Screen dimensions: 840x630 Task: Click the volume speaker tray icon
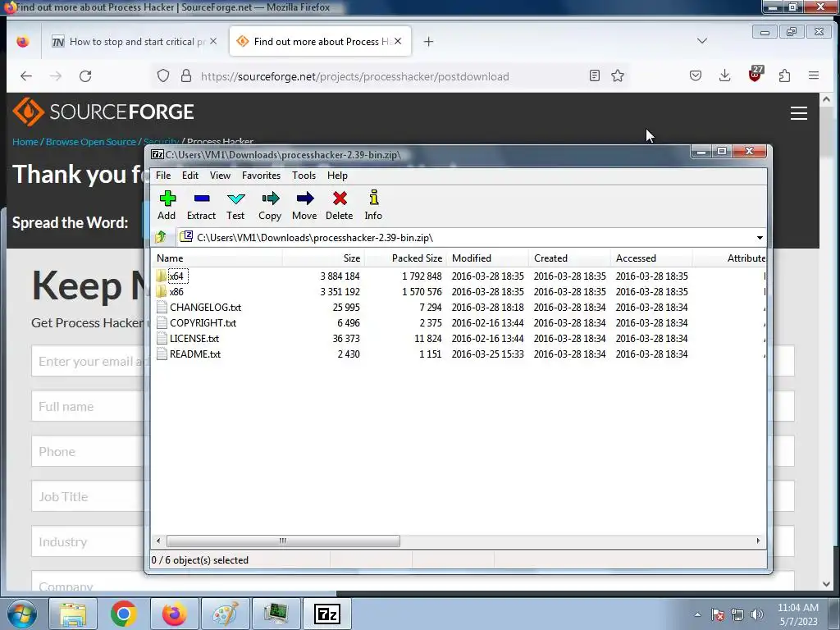[x=757, y=614]
